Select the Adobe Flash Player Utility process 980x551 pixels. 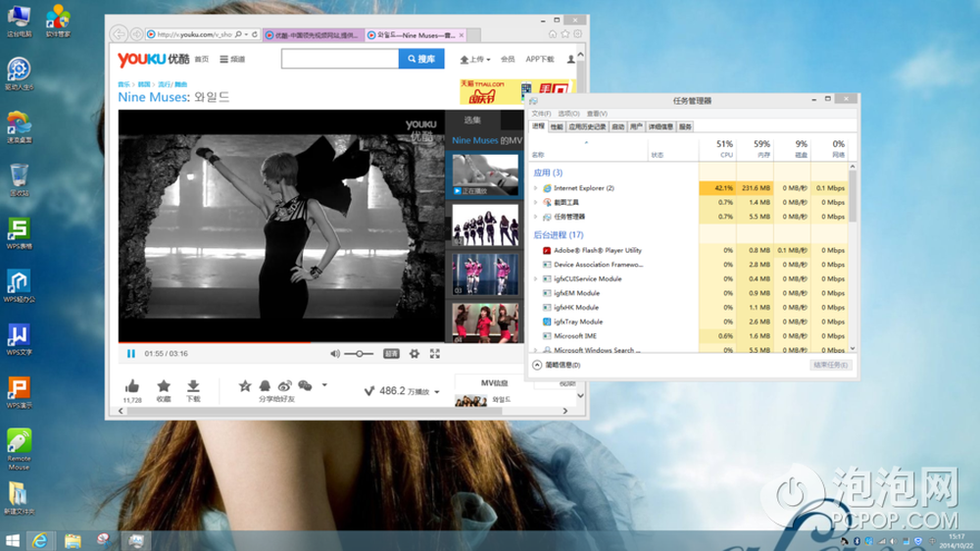(688, 250)
